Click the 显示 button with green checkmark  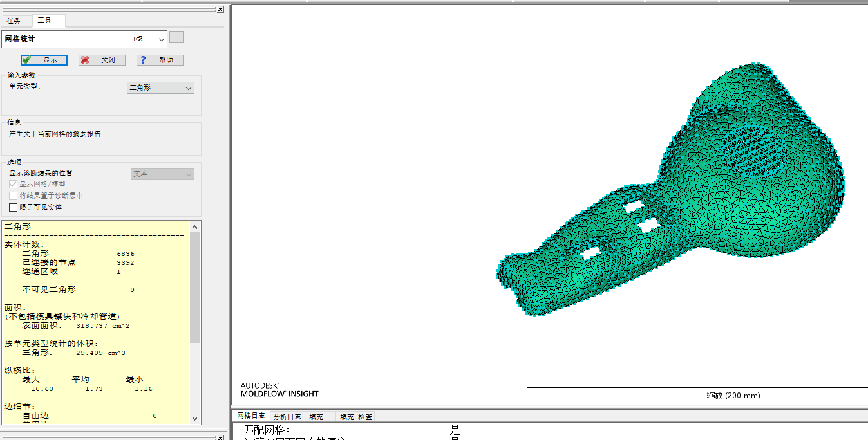[44, 60]
